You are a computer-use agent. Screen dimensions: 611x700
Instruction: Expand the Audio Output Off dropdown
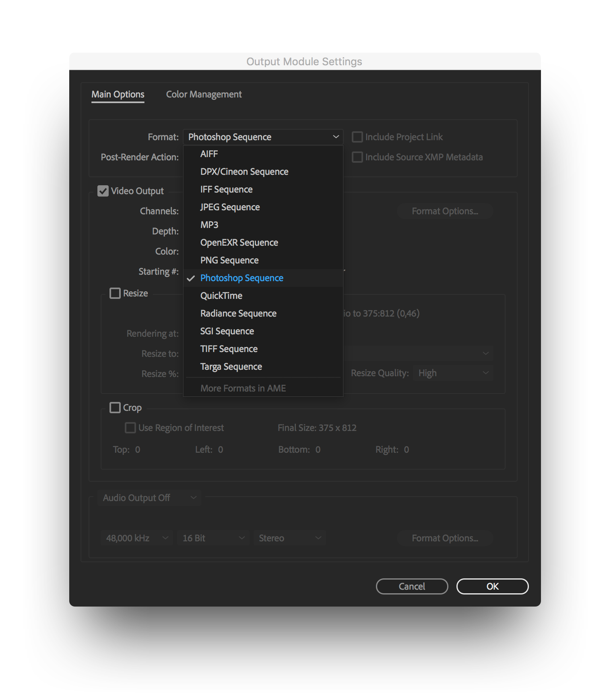tap(149, 498)
